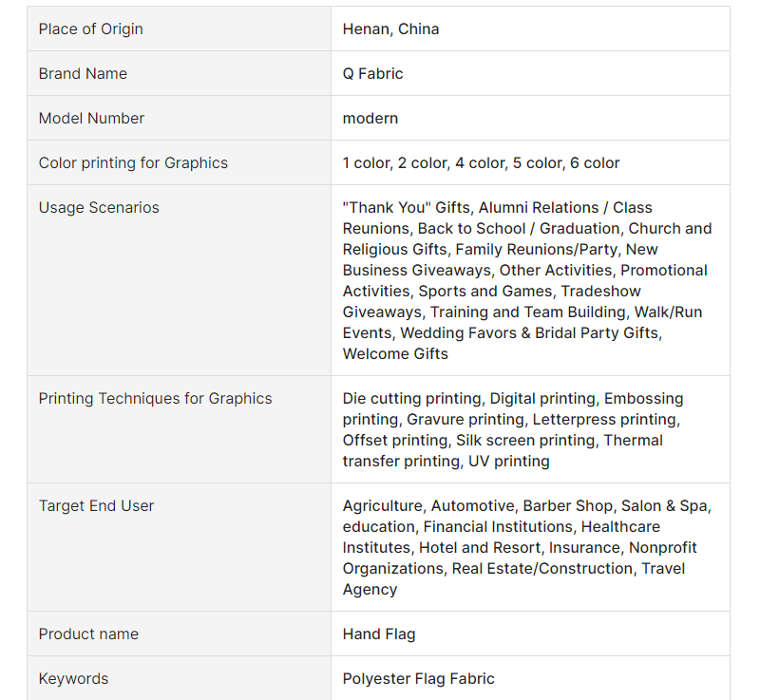Viewport: 760px width, 700px height.
Task: Click the Printing Techniques for Graphics label
Action: click(156, 398)
